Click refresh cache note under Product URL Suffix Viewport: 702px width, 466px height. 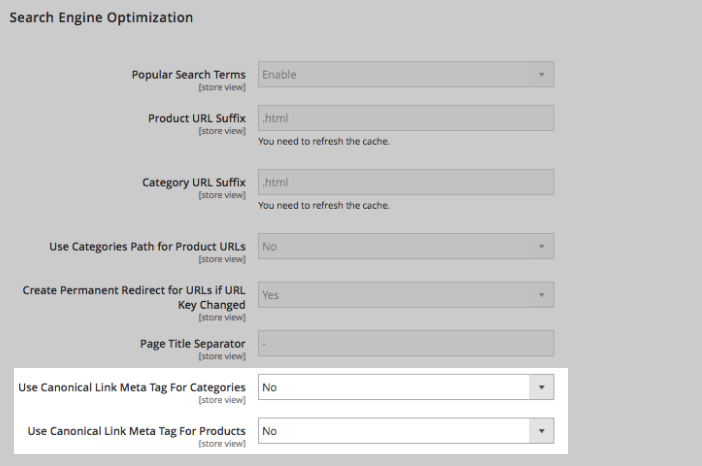[x=324, y=141]
